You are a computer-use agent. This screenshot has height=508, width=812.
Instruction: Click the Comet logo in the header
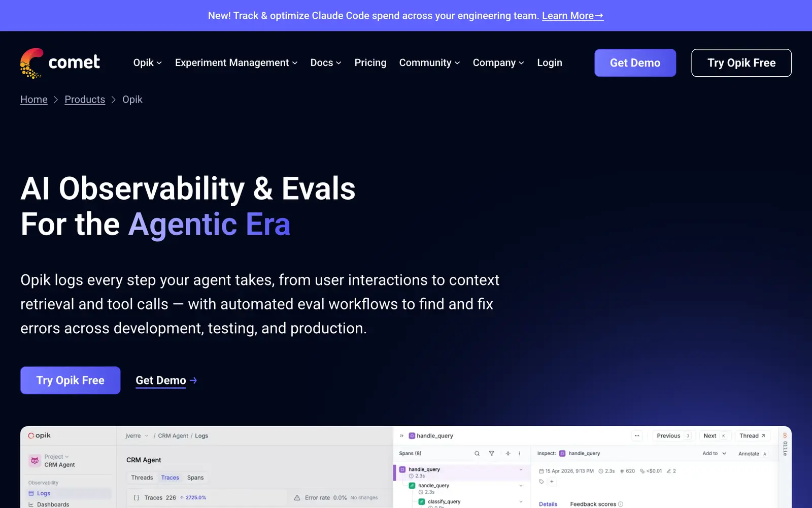[60, 63]
